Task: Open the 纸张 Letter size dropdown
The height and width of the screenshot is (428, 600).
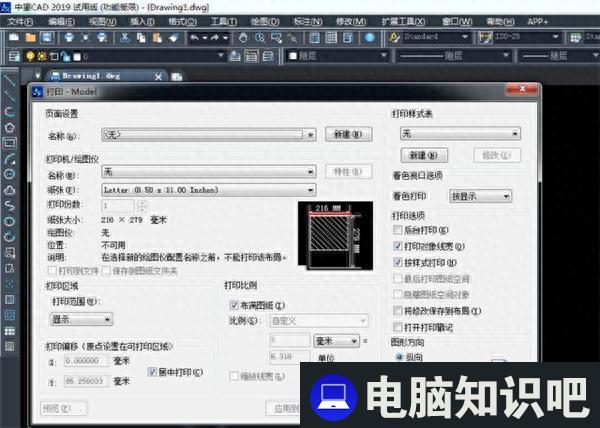Action: coord(209,190)
